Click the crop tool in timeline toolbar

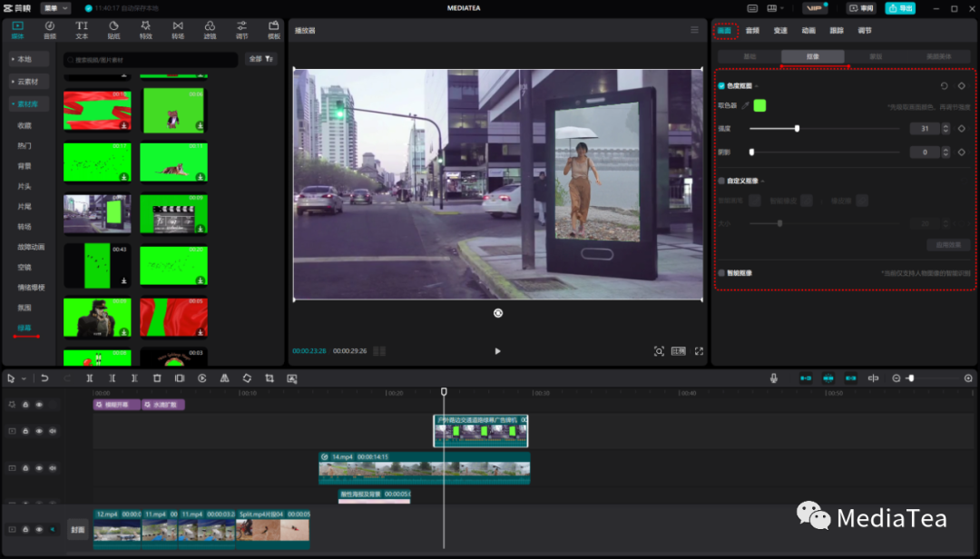click(269, 378)
